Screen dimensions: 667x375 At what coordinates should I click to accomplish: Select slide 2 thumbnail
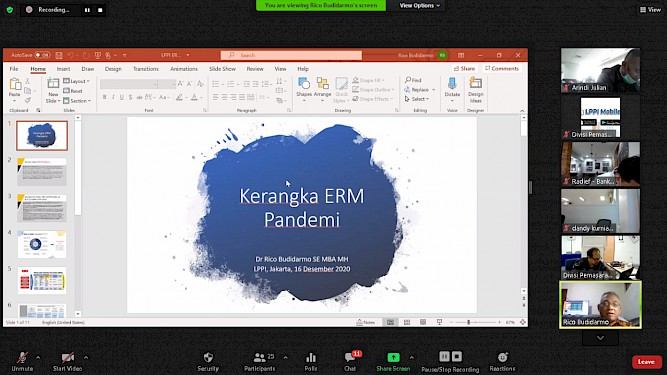42,172
